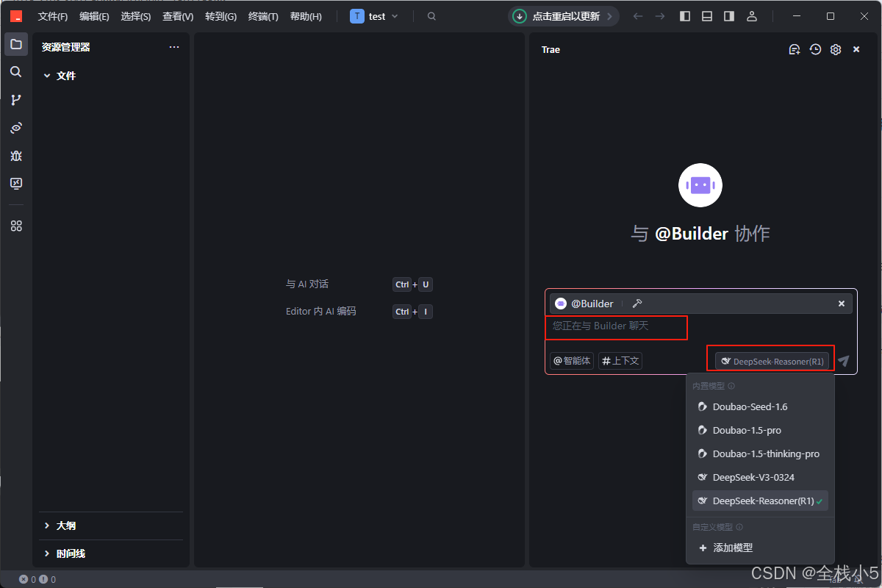
Task: Open the Run and Debug bug icon
Action: [x=16, y=156]
